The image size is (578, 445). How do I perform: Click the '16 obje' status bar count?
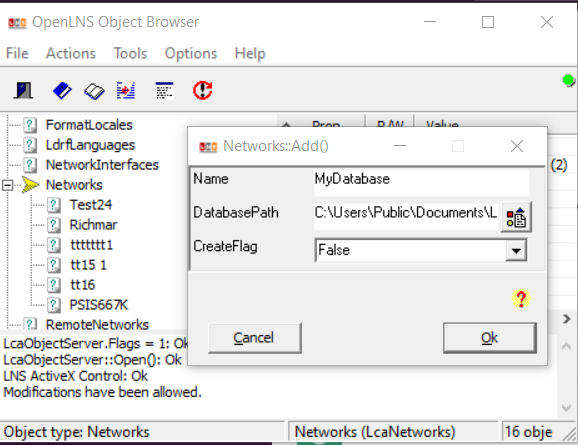(x=528, y=432)
